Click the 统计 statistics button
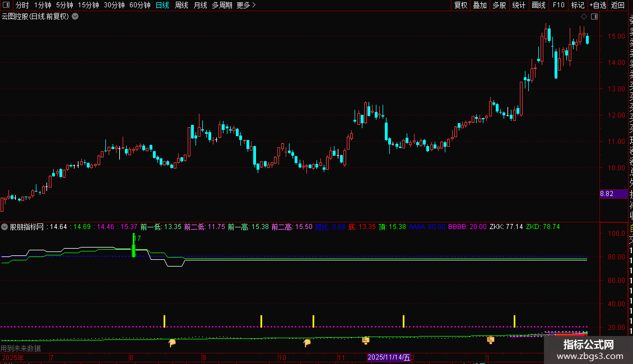The image size is (633, 364). (519, 5)
